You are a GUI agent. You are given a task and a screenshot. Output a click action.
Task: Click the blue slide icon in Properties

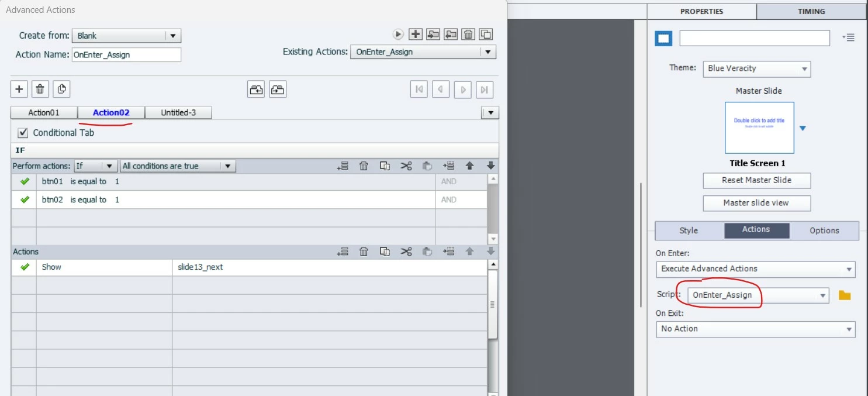pyautogui.click(x=663, y=39)
